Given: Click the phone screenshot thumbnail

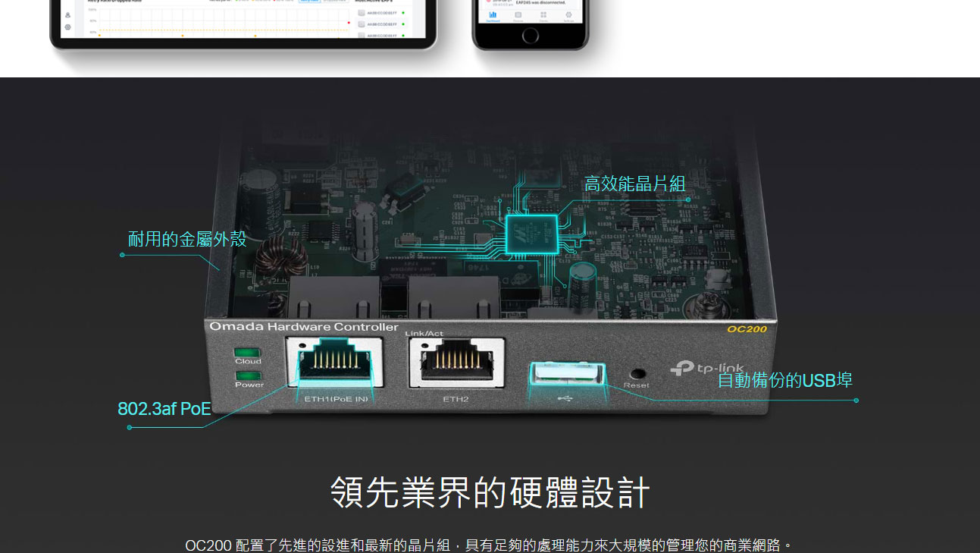Looking at the screenshot, I should click(x=531, y=24).
